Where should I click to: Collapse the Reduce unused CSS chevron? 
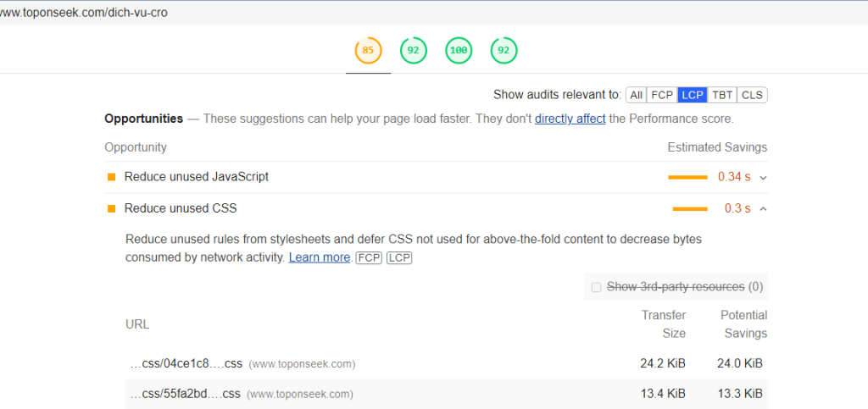[x=763, y=208]
